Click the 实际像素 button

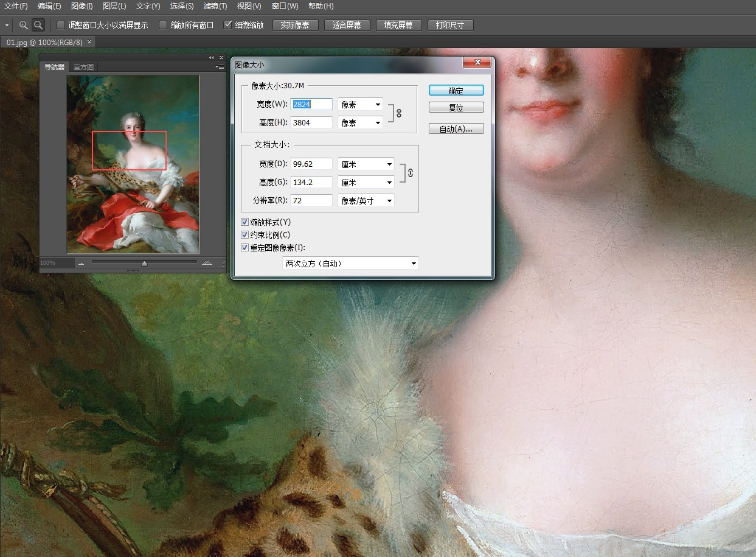pyautogui.click(x=296, y=25)
